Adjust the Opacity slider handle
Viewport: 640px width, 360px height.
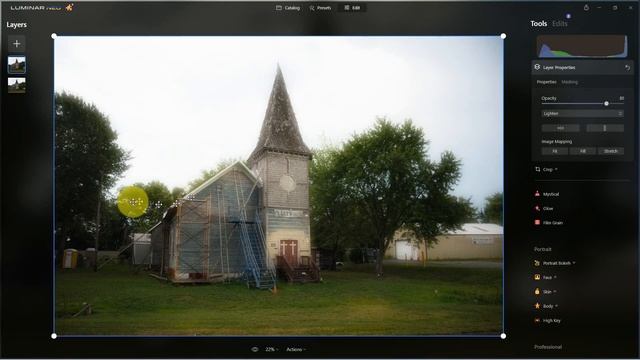pyautogui.click(x=607, y=104)
